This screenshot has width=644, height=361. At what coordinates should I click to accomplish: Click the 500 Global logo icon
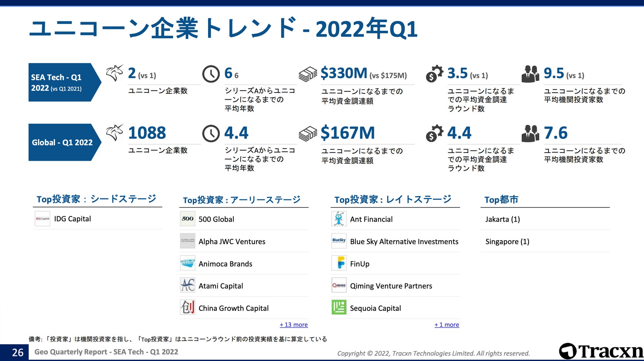tap(188, 219)
